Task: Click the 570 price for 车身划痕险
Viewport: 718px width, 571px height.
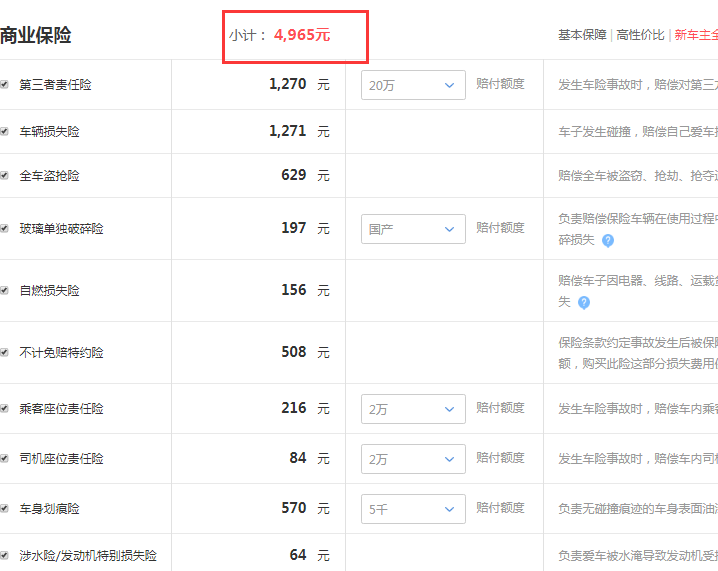Action: click(294, 508)
